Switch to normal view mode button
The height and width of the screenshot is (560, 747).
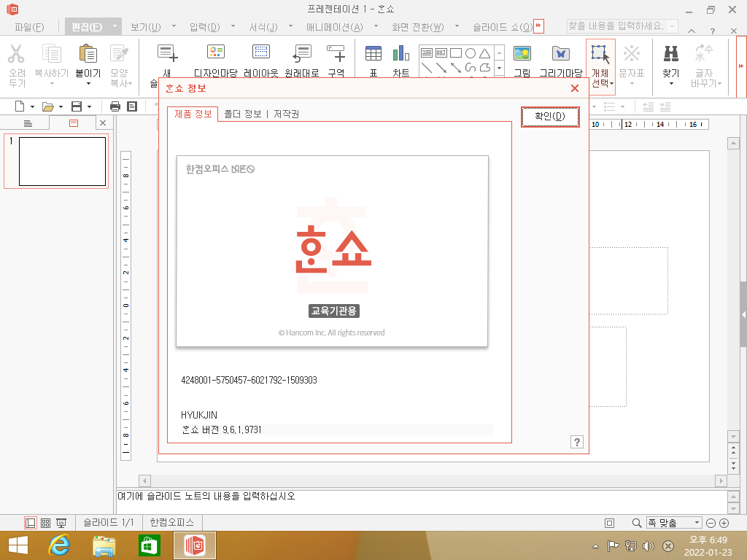(31, 523)
